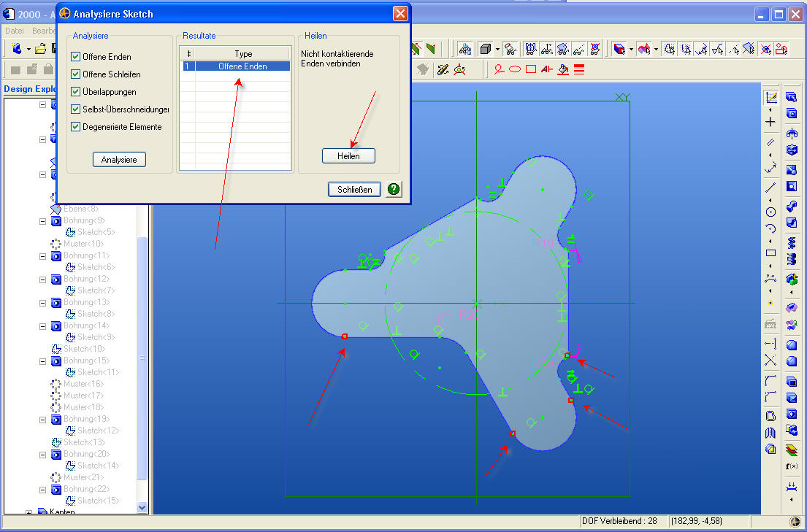Toggle the shaded cube display icon
The height and width of the screenshot is (532, 807).
(x=485, y=49)
